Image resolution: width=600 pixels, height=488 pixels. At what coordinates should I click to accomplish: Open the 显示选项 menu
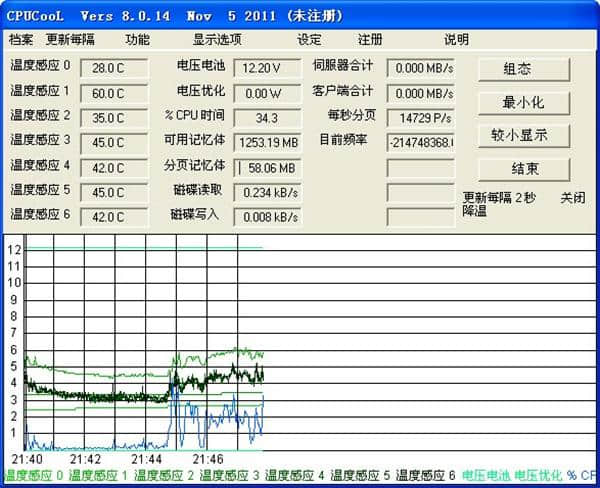(217, 40)
